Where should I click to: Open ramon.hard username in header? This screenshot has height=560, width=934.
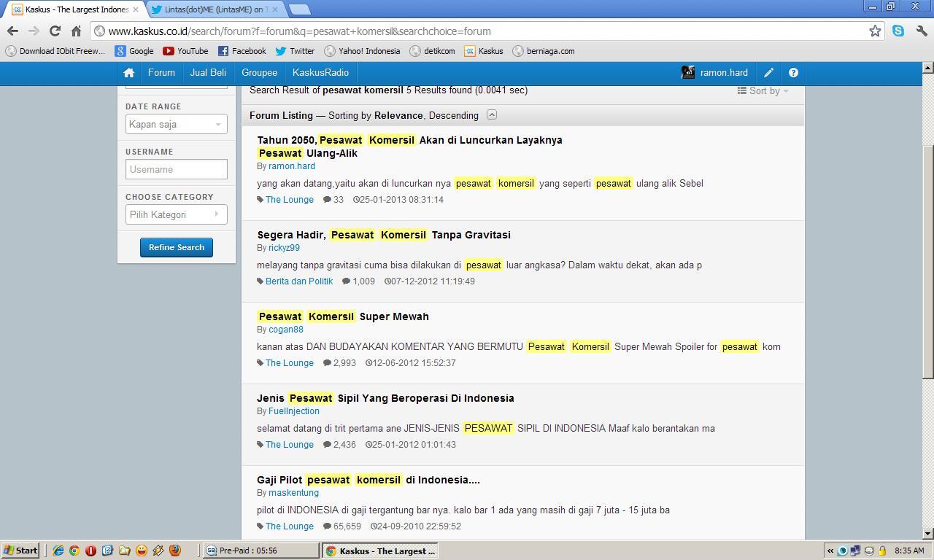[x=724, y=72]
